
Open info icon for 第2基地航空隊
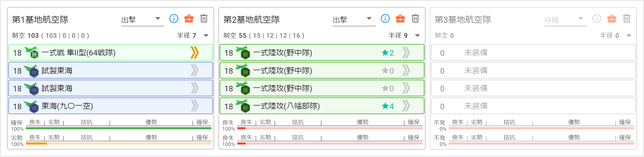coord(385,18)
